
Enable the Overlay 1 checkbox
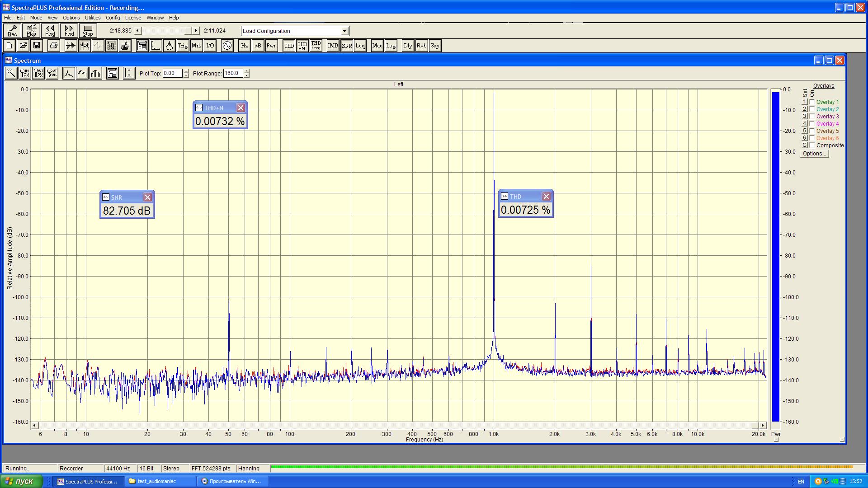point(812,102)
